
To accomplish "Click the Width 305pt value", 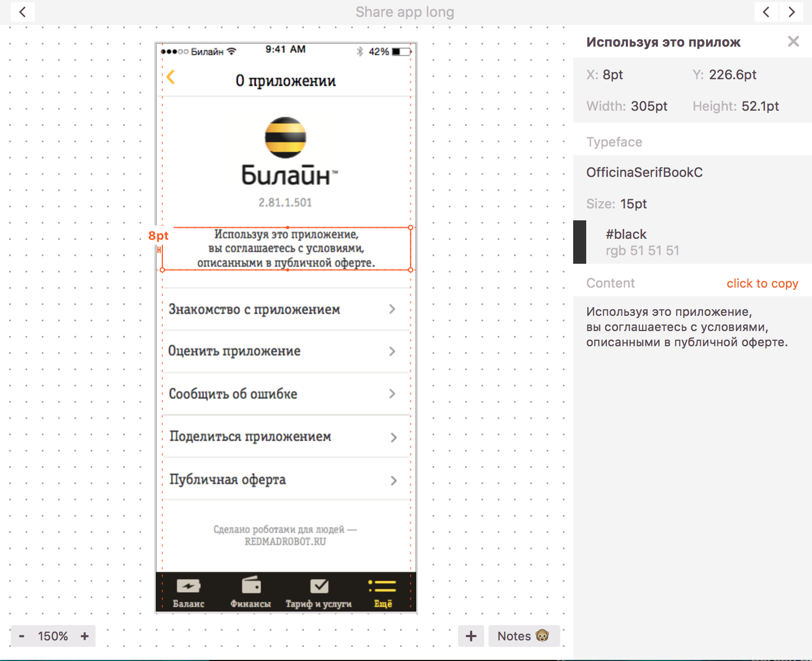I will pyautogui.click(x=649, y=106).
